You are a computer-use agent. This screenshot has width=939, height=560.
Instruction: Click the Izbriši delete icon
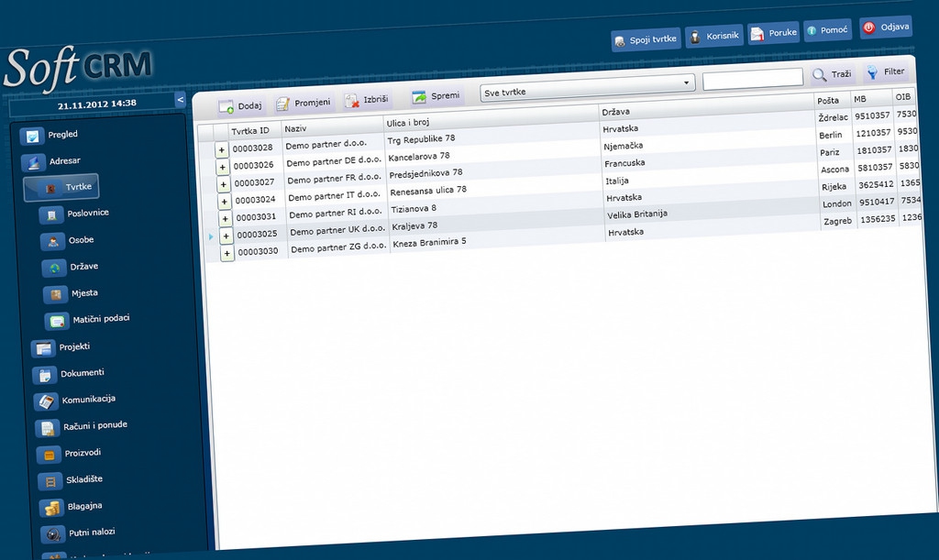(x=352, y=101)
